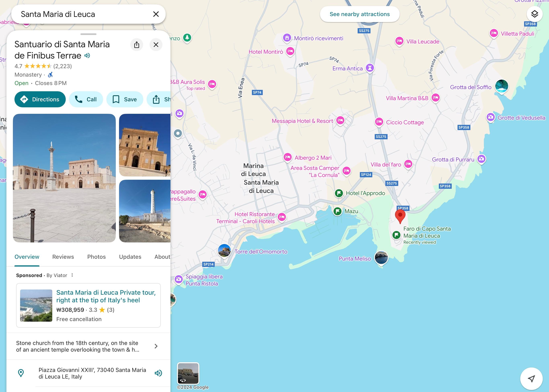Select Villetta Paduli hotel marker

(x=494, y=33)
